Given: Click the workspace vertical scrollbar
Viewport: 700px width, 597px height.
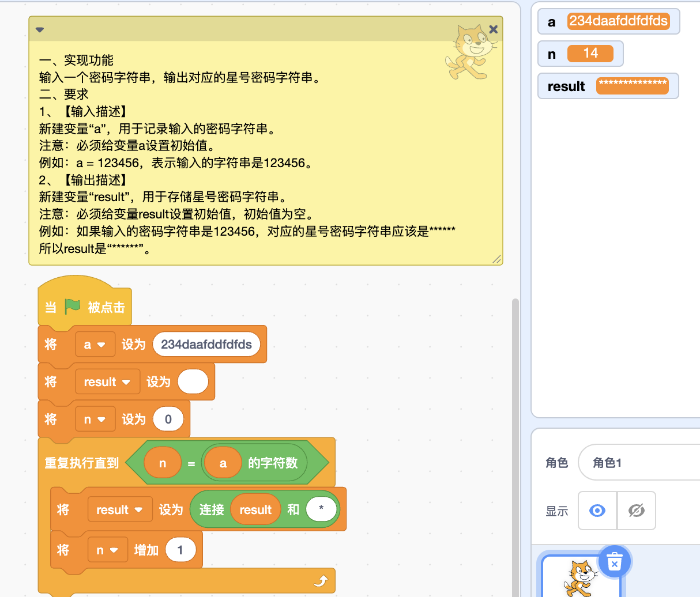Looking at the screenshot, I should coord(515,447).
